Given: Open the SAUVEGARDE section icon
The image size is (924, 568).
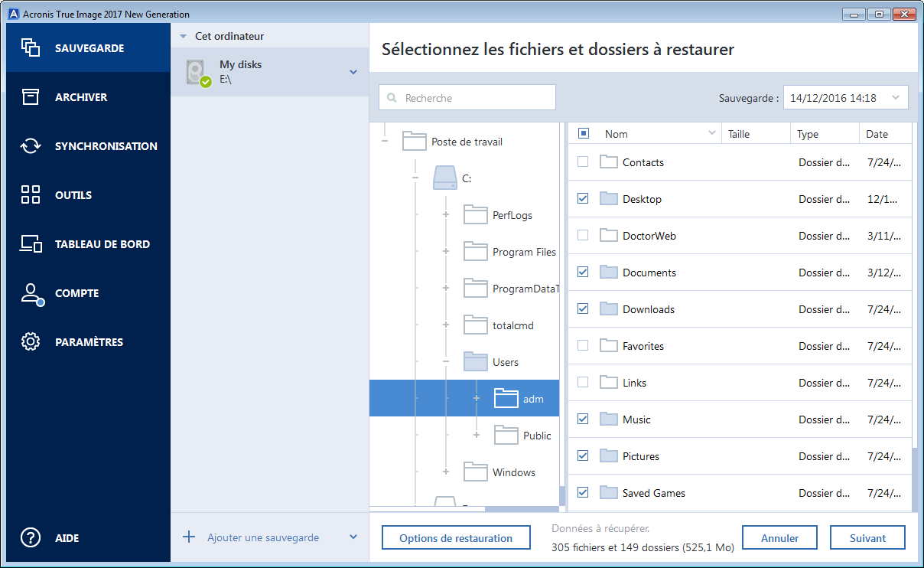Looking at the screenshot, I should (x=31, y=47).
